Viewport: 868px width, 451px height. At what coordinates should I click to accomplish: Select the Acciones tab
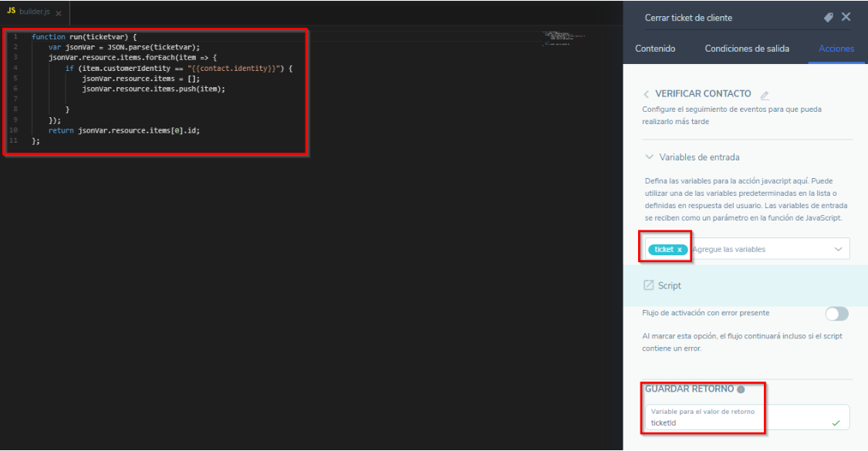(x=836, y=49)
